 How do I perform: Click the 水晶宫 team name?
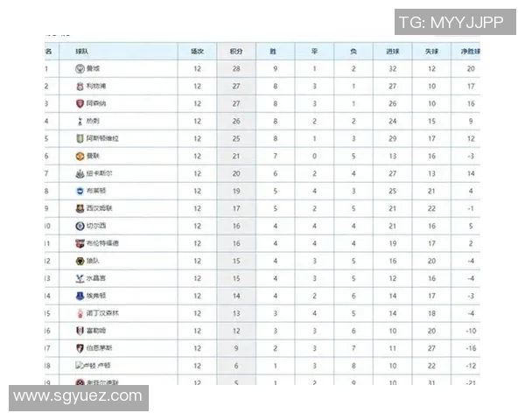[96, 278]
